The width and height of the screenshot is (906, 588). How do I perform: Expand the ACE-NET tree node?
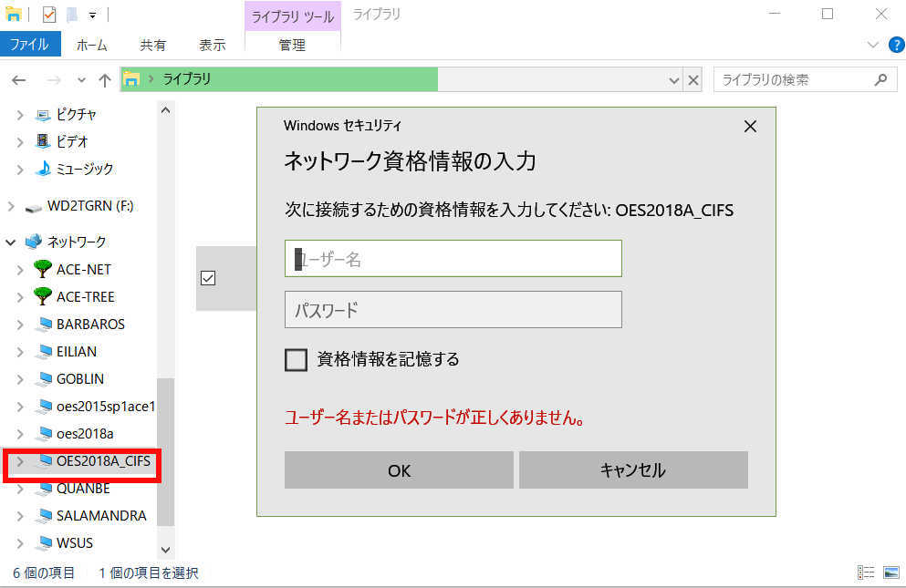pos(20,270)
